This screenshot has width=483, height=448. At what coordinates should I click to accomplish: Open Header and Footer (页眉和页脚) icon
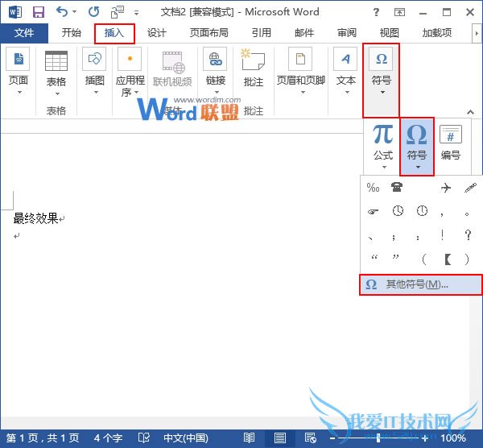(300, 59)
